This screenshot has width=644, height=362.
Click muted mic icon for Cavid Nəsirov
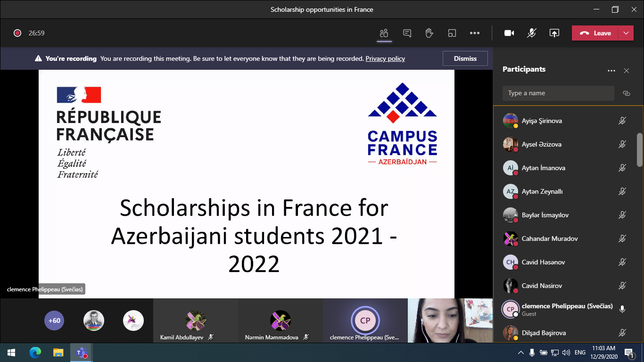[622, 286]
